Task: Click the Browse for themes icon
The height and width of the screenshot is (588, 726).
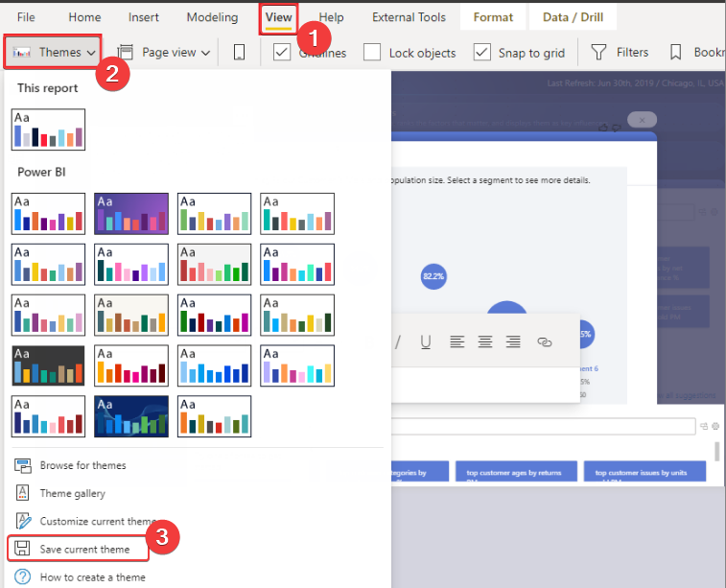Action: (22, 466)
